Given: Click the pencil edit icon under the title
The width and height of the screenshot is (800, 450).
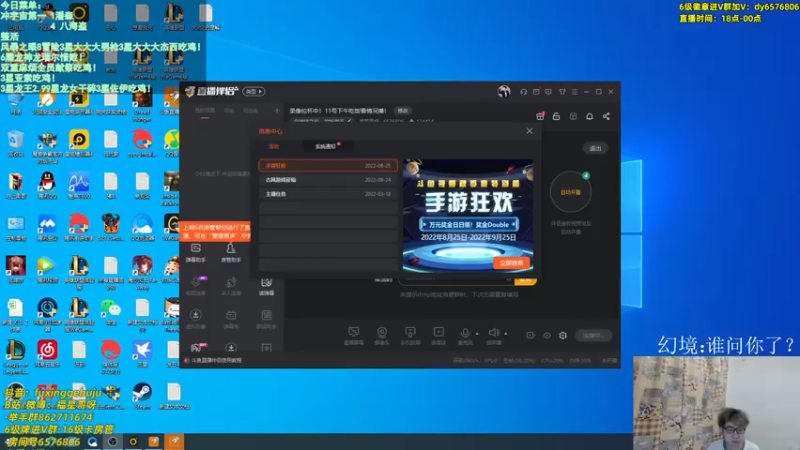Looking at the screenshot, I should (349, 121).
